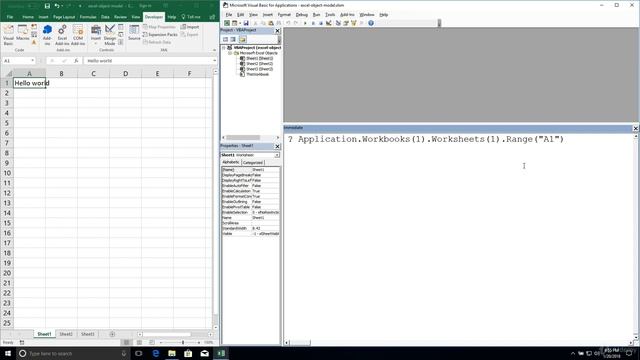
Task: Collapse the VBAProject tree node
Action: [x=224, y=48]
